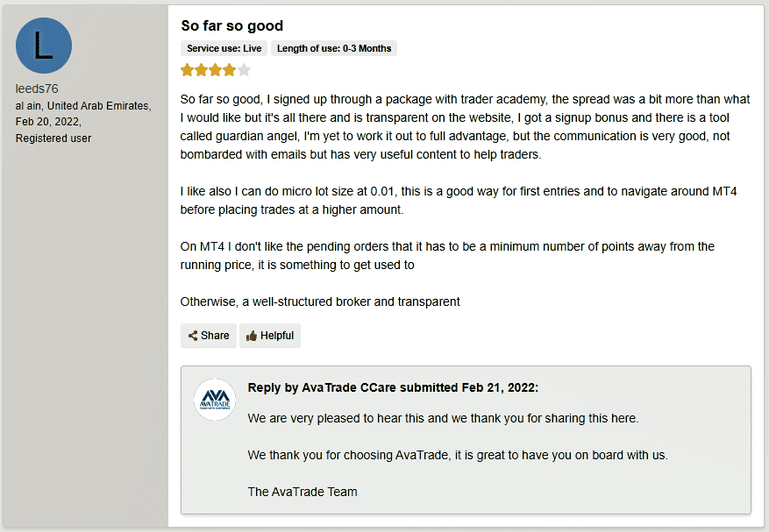Click the thumbs-up icon in Helpful button
769x532 pixels.
(252, 336)
